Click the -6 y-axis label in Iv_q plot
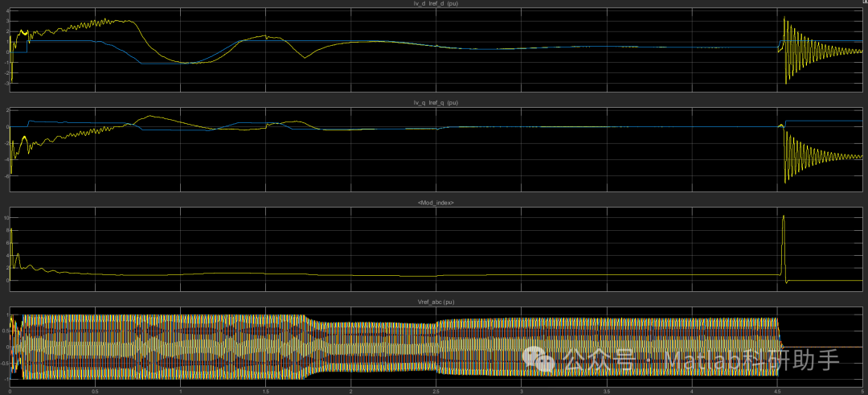 [5, 175]
